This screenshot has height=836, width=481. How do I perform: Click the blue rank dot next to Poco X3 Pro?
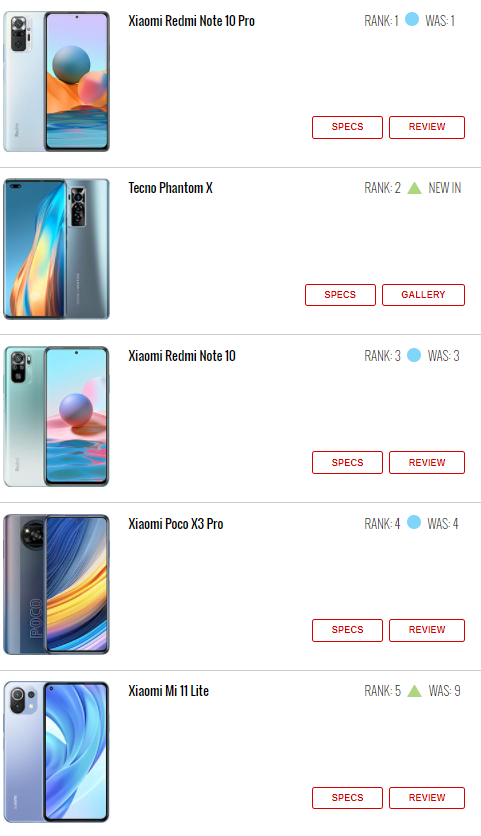click(414, 522)
